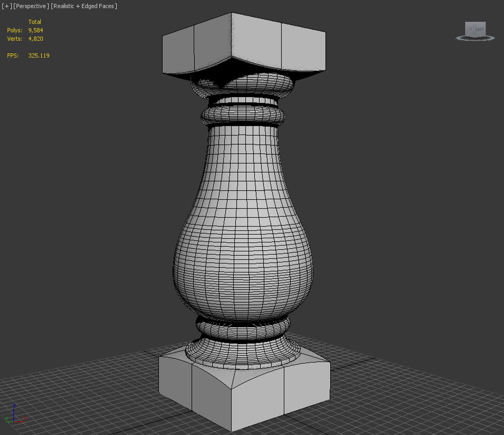Viewport: 504px width, 435px height.
Task: Click the FPS readout 325.119
Action: 39,56
